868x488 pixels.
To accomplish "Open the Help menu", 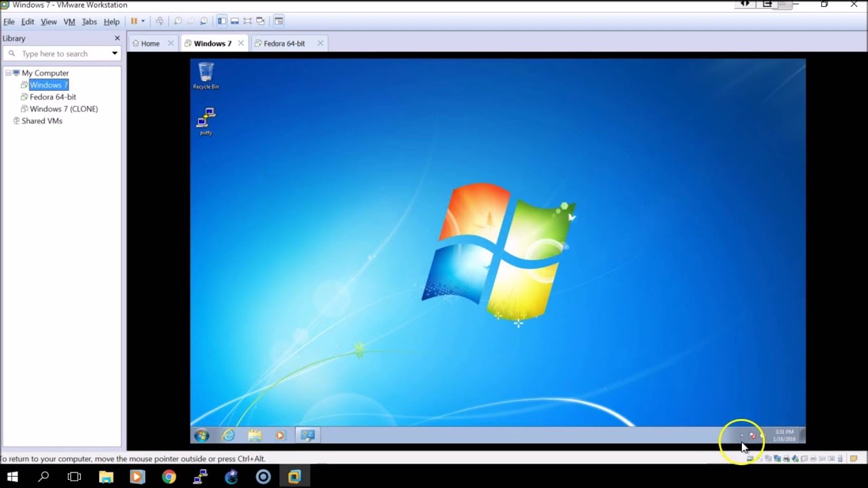I will 112,22.
